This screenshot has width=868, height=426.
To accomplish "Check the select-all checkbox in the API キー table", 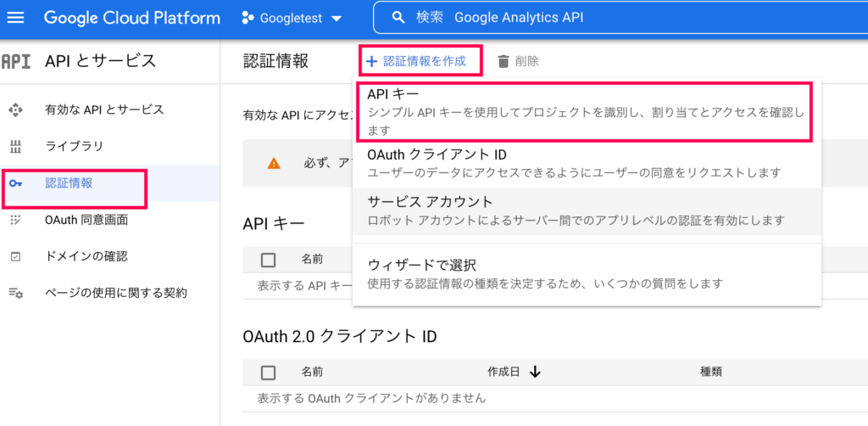I will [x=268, y=260].
